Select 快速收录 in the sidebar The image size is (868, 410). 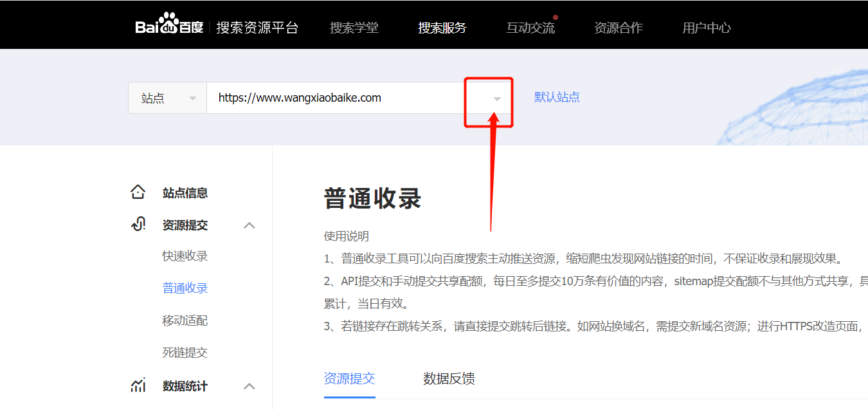[x=185, y=256]
